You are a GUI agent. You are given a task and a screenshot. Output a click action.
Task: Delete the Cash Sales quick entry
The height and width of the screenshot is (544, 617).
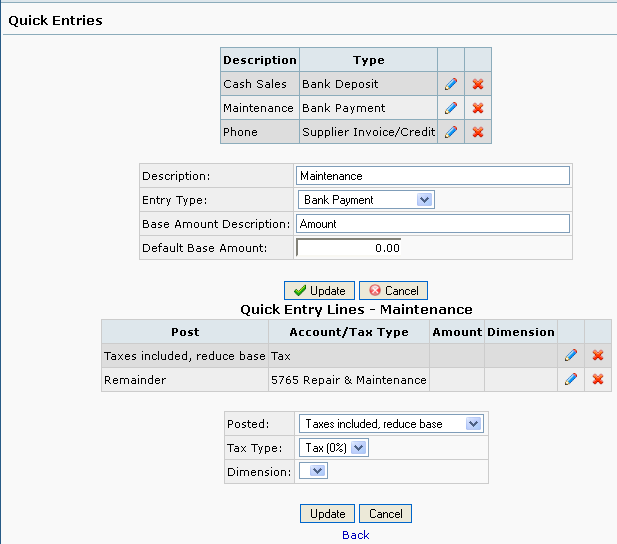[478, 84]
